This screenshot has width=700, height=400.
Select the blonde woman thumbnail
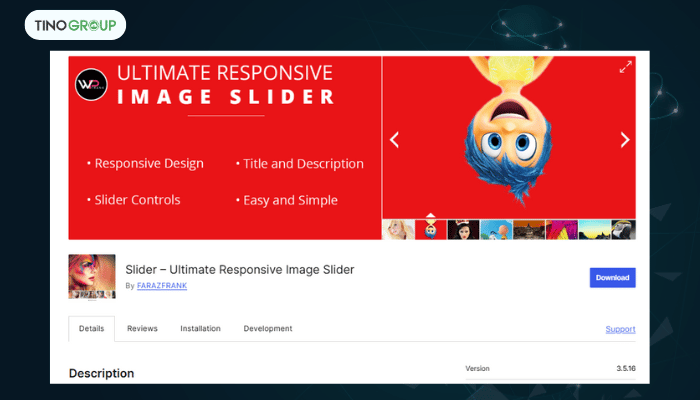pyautogui.click(x=398, y=229)
